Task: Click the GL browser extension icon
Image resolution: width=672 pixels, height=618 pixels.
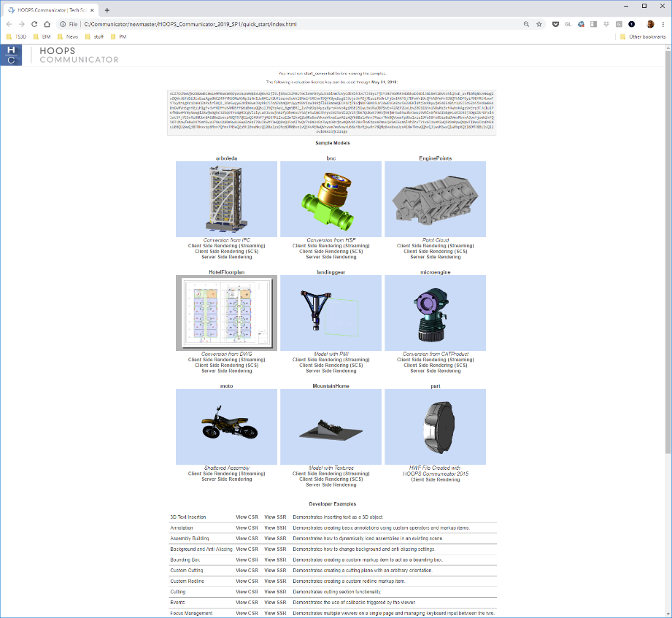Action: click(568, 23)
